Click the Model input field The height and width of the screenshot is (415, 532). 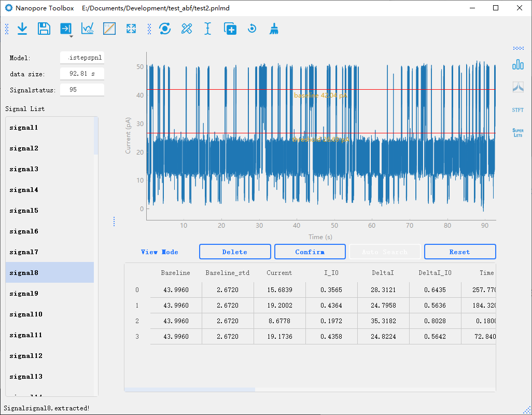pos(82,58)
